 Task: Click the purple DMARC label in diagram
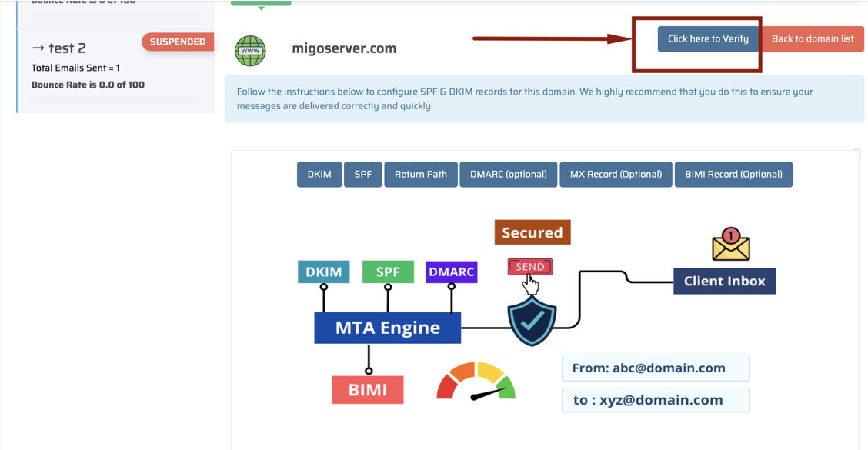tap(451, 272)
